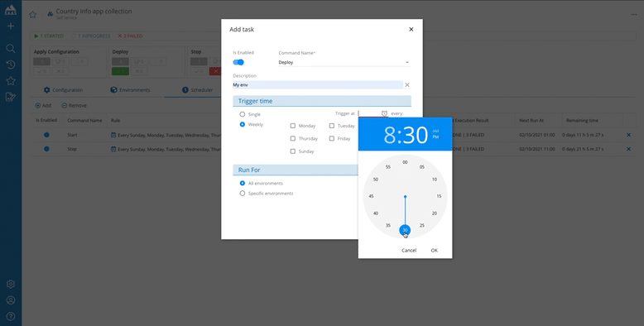Switch to the Scheduler tab

(198, 90)
